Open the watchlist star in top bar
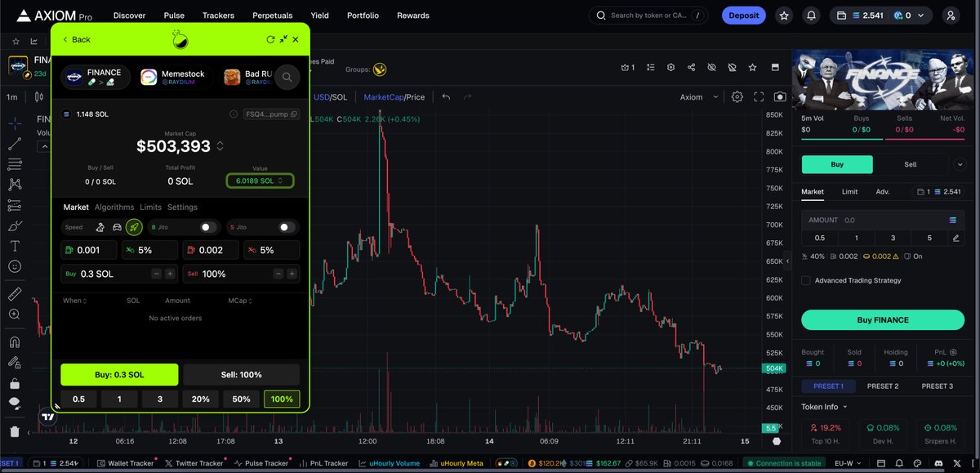Image resolution: width=980 pixels, height=473 pixels. [x=784, y=16]
